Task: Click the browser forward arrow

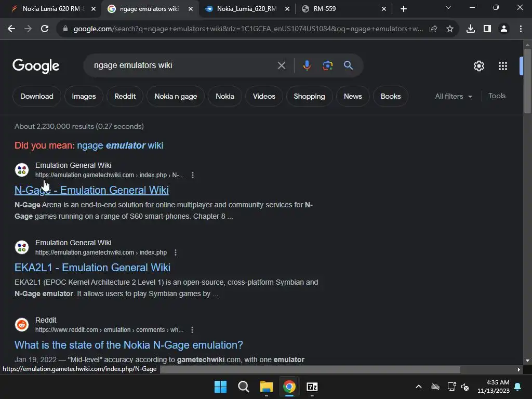Action: [x=28, y=29]
